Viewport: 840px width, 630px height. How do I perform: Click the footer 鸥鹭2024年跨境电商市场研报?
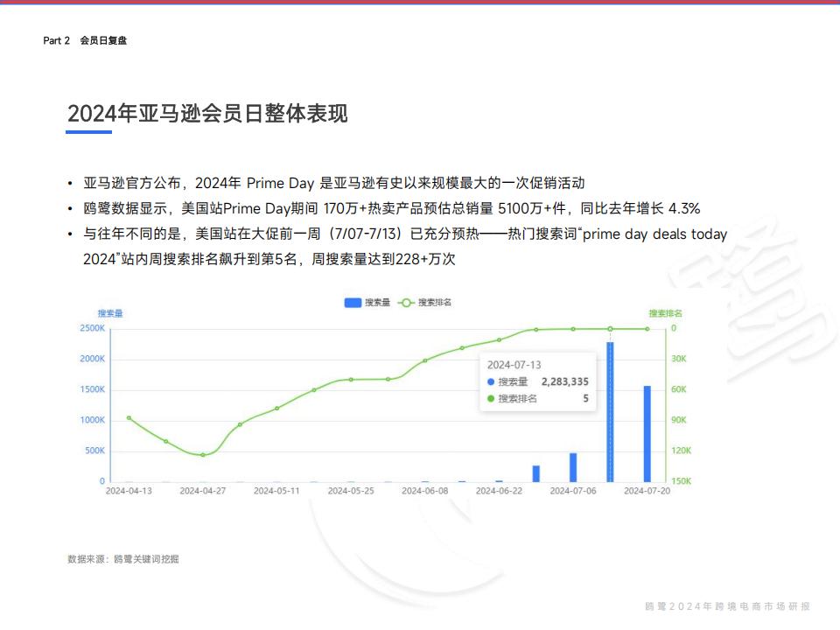pyautogui.click(x=727, y=606)
